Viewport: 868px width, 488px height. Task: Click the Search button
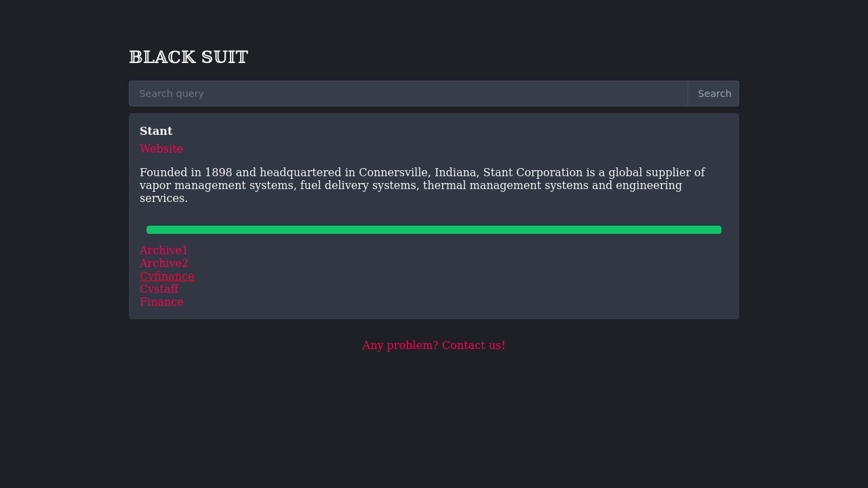714,94
